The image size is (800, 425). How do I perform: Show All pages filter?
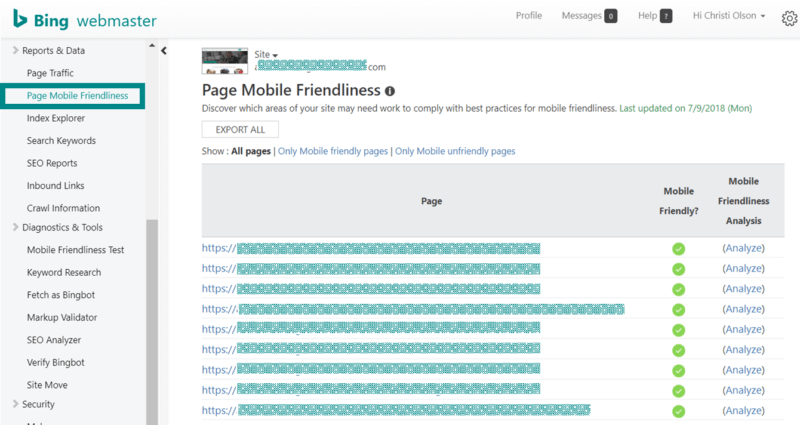(251, 151)
